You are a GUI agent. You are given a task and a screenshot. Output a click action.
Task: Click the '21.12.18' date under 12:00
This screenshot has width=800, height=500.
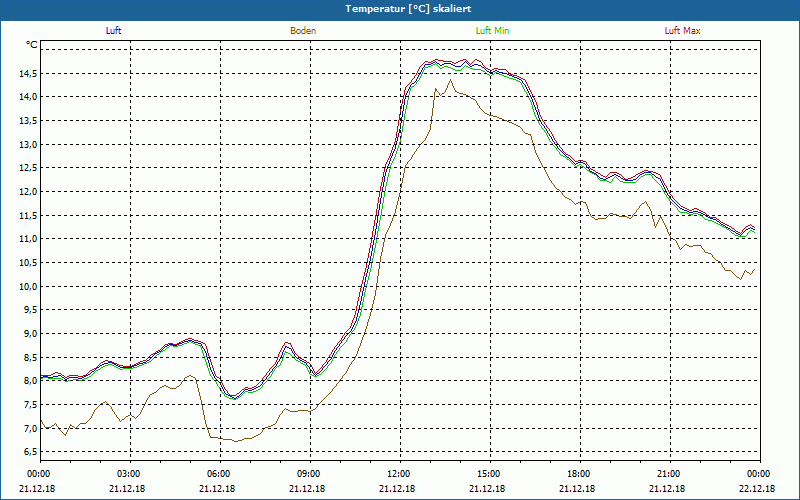point(396,489)
